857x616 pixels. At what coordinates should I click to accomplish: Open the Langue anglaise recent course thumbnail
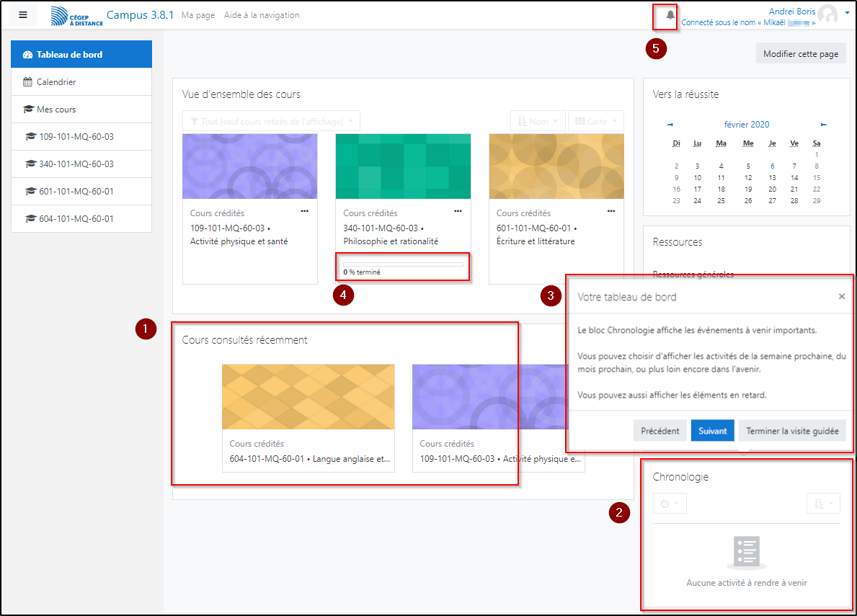[x=308, y=397]
